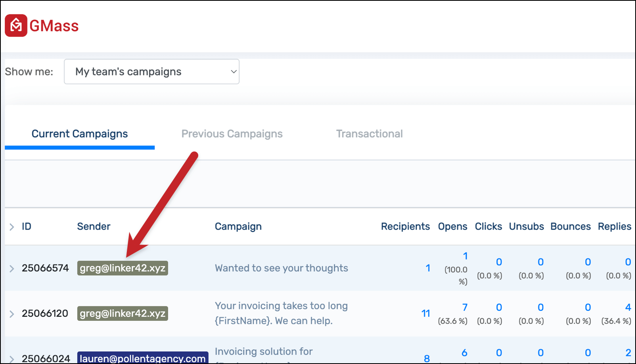Click the (63.6 %) opens percentage

tap(452, 321)
